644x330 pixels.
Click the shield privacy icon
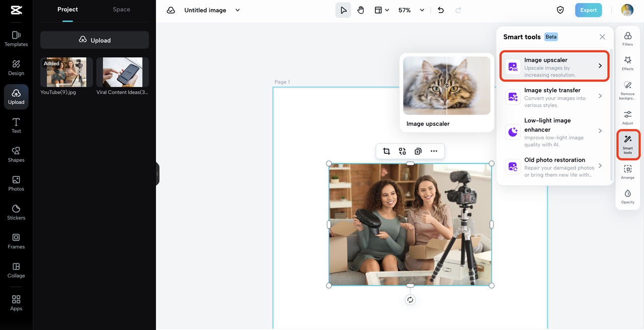click(x=560, y=10)
